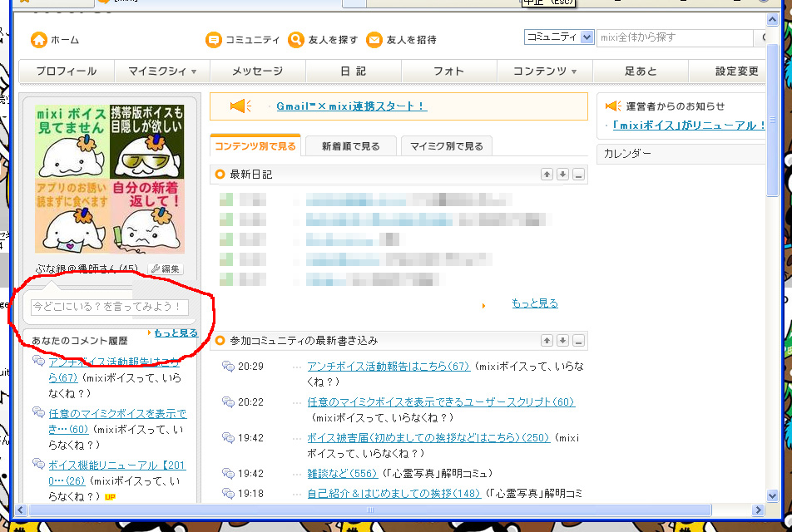Select the コンテンツ別で見る tab
Screen dimensions: 792x532
[255, 145]
